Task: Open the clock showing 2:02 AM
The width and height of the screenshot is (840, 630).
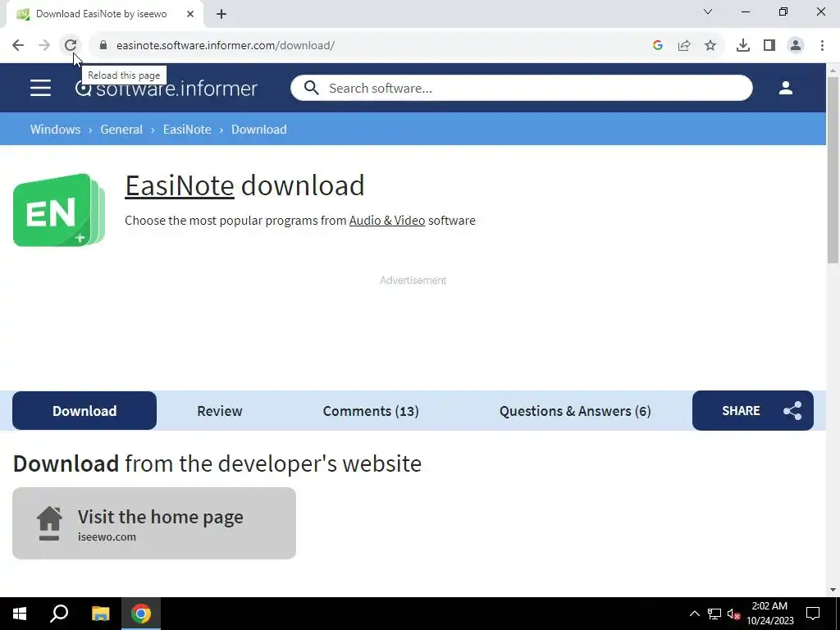Action: (x=769, y=614)
